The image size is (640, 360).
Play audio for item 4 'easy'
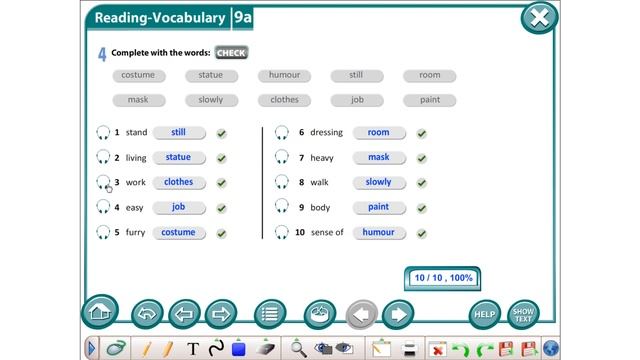click(x=103, y=207)
